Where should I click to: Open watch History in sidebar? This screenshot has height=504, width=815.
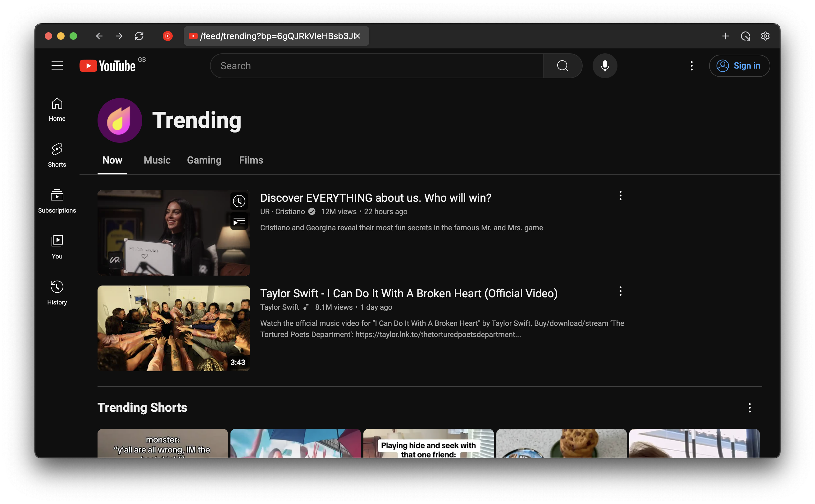(57, 292)
